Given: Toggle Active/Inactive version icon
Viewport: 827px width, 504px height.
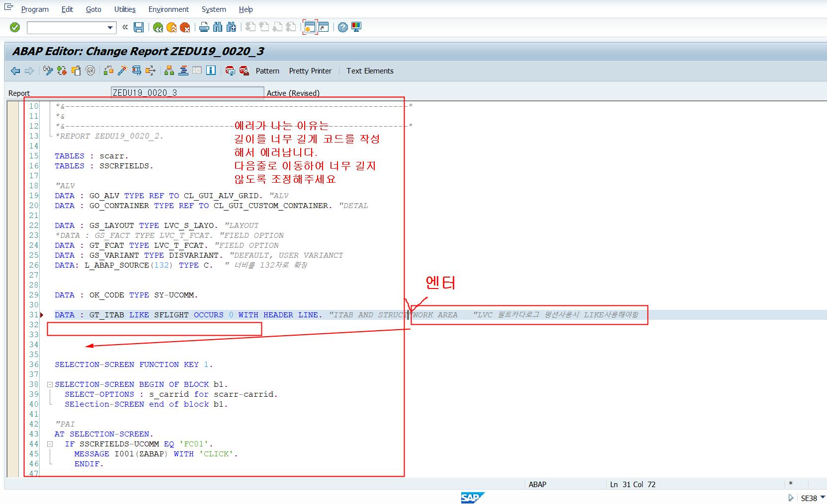Looking at the screenshot, I should point(62,71).
